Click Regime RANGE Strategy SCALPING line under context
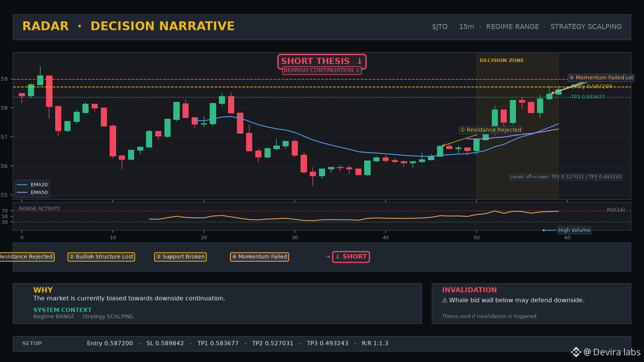The image size is (644, 362). pyautogui.click(x=84, y=316)
